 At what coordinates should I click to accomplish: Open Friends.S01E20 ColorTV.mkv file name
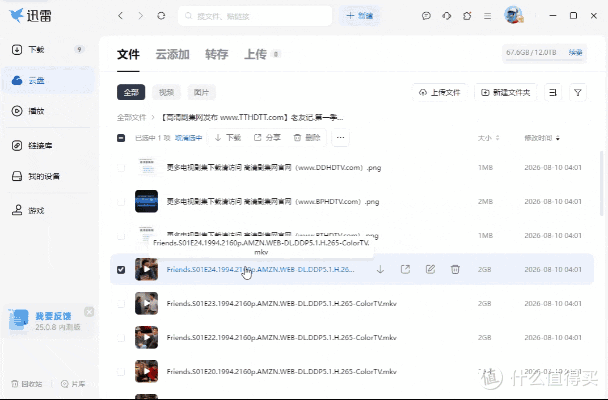(x=282, y=371)
